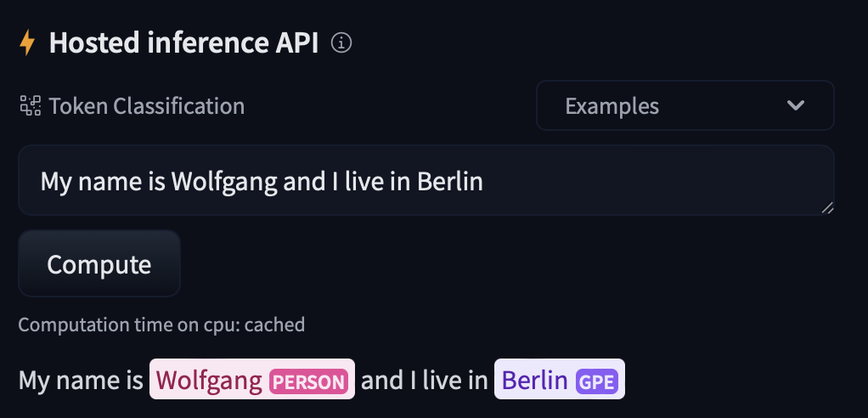Click the Hosted inference API heading
This screenshot has width=868, height=418.
point(183,43)
